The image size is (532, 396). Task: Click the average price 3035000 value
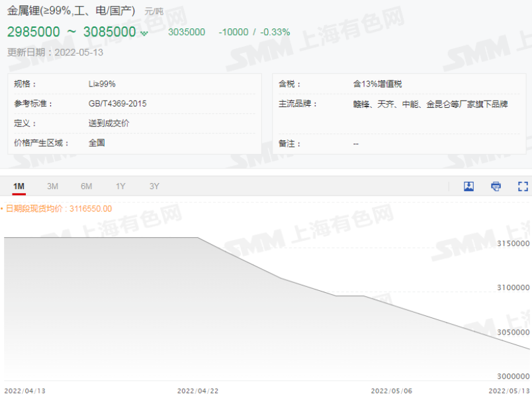(x=187, y=32)
